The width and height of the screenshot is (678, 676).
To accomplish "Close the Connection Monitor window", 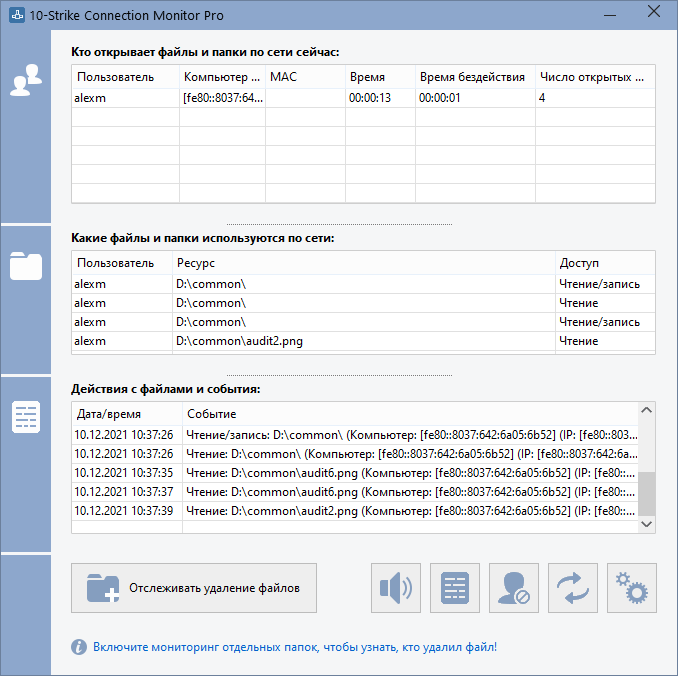I will [x=654, y=12].
